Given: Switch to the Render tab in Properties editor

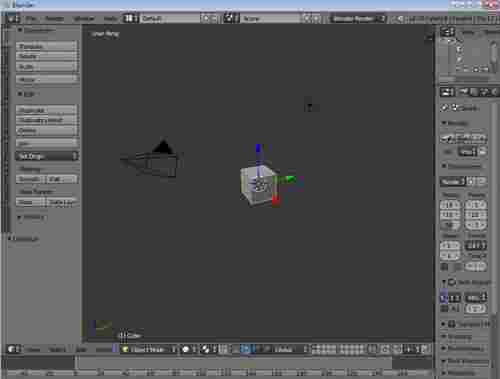Looking at the screenshot, I should 464,92.
